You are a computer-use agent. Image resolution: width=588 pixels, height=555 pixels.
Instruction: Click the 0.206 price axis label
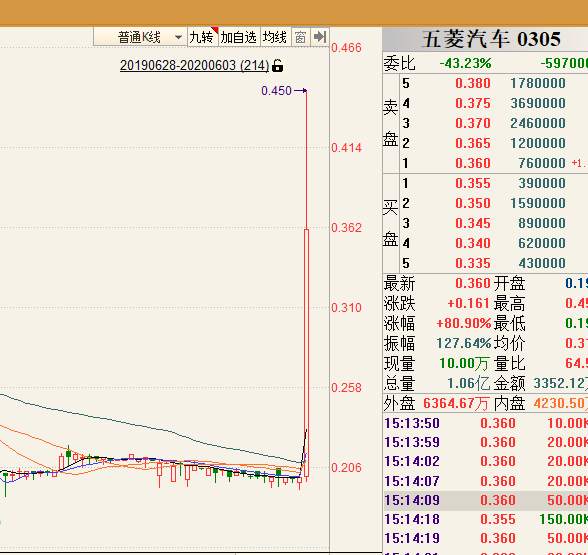tap(346, 468)
